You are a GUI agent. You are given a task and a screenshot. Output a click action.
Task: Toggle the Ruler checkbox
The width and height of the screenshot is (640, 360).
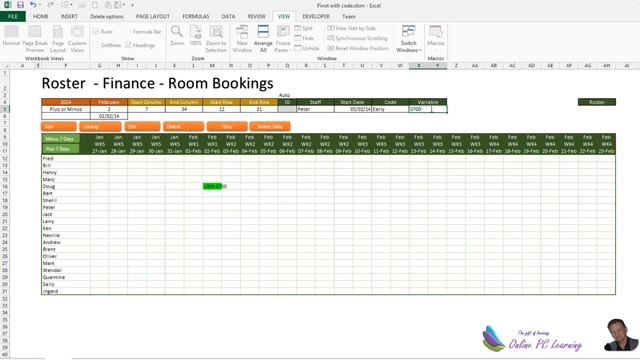coord(96,31)
